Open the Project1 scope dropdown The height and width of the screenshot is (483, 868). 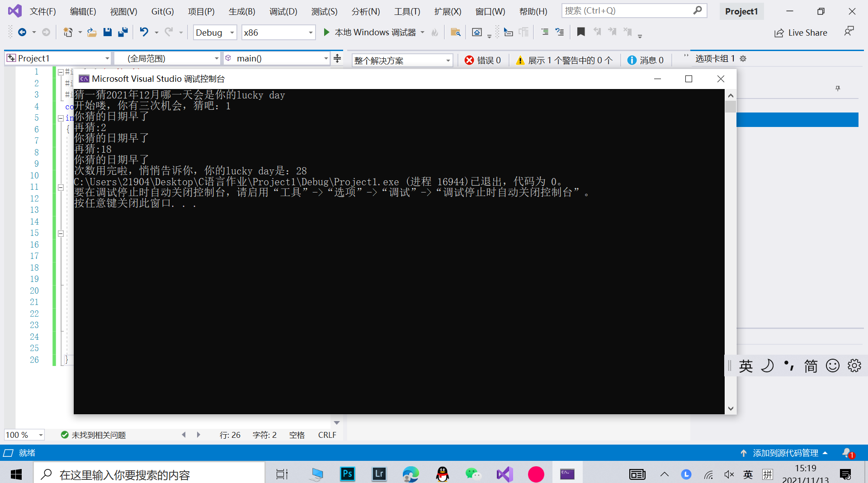tap(58, 58)
